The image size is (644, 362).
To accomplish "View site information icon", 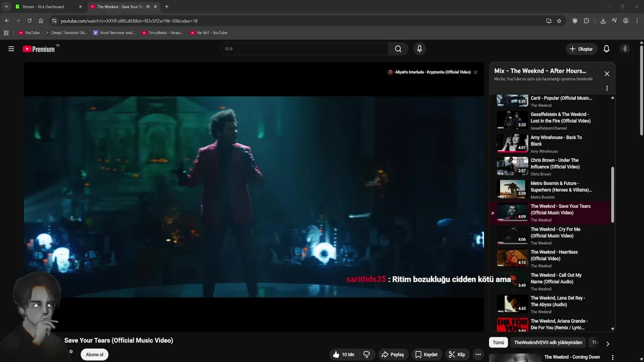I will 54,21.
